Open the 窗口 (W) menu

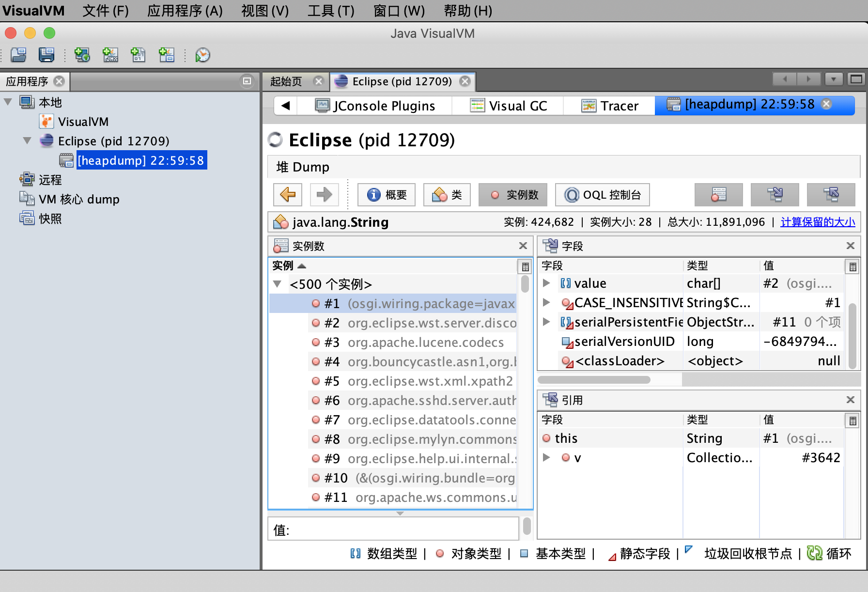[x=399, y=11]
